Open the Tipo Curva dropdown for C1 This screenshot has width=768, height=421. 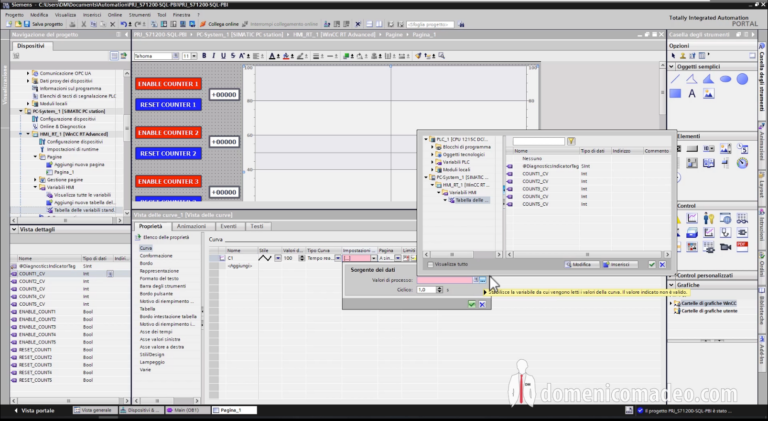(x=337, y=258)
